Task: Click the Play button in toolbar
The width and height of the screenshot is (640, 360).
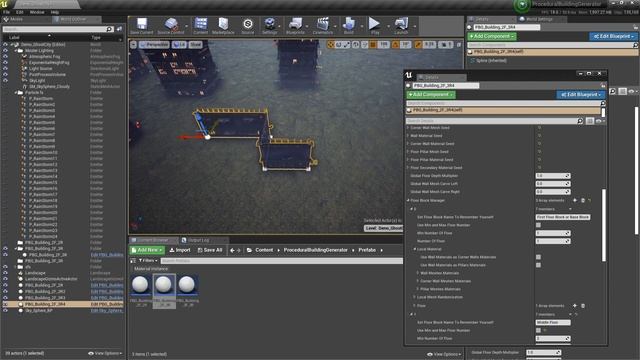Action: pyautogui.click(x=374, y=26)
